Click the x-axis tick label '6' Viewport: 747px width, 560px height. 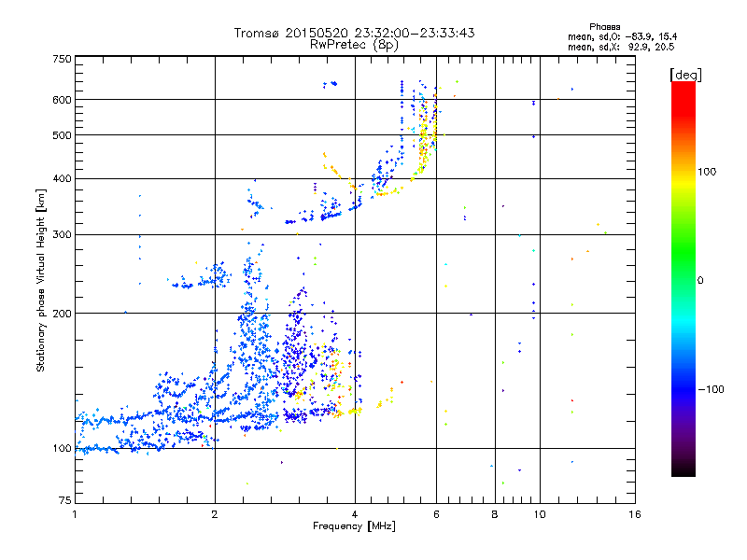436,514
